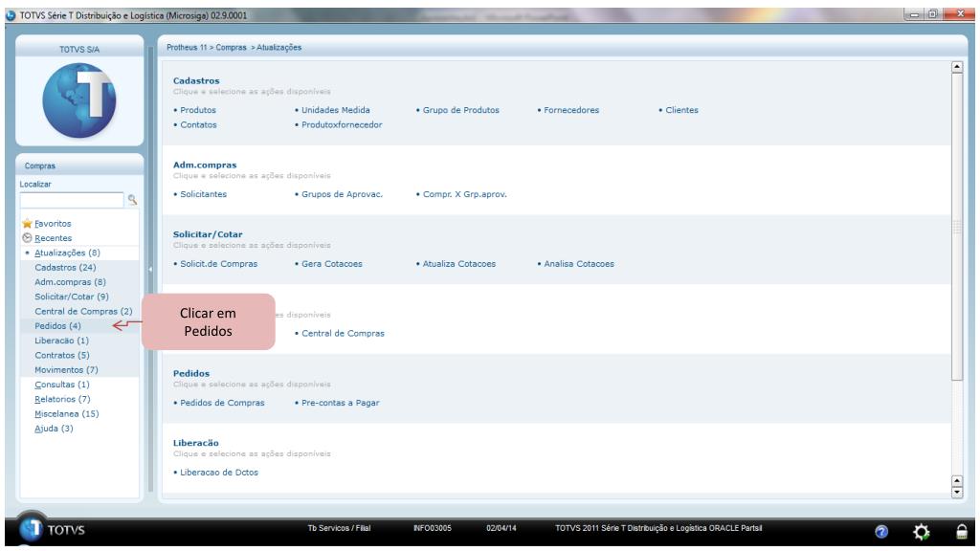Open Fornecedores link
The width and height of the screenshot is (980, 551).
click(571, 110)
